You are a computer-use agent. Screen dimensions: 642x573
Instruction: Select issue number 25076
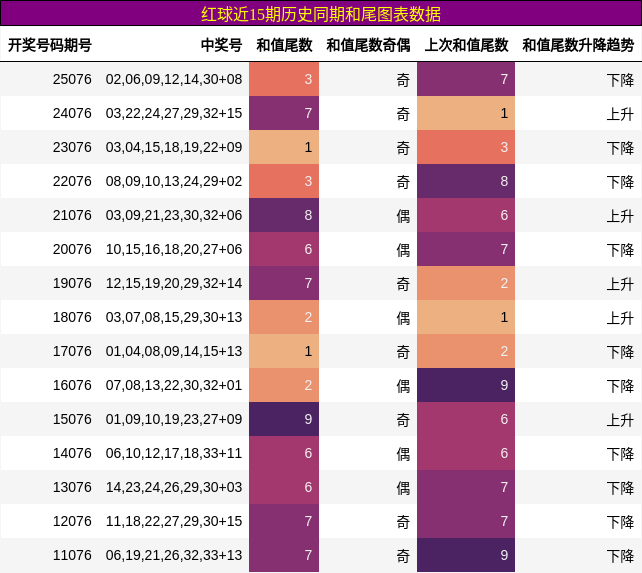coord(72,79)
